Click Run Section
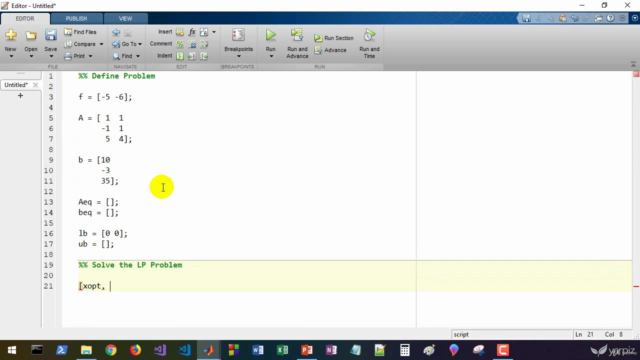Image resolution: width=640 pixels, height=360 pixels. tap(333, 38)
